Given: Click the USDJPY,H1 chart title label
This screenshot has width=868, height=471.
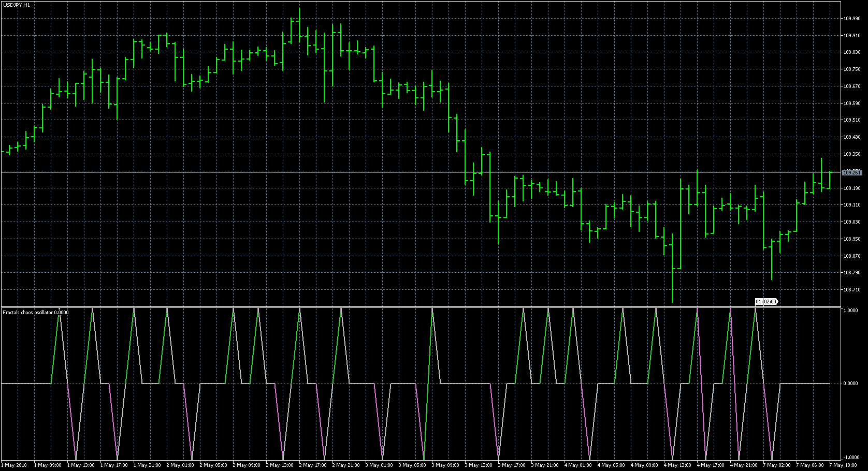Looking at the screenshot, I should tap(17, 5).
